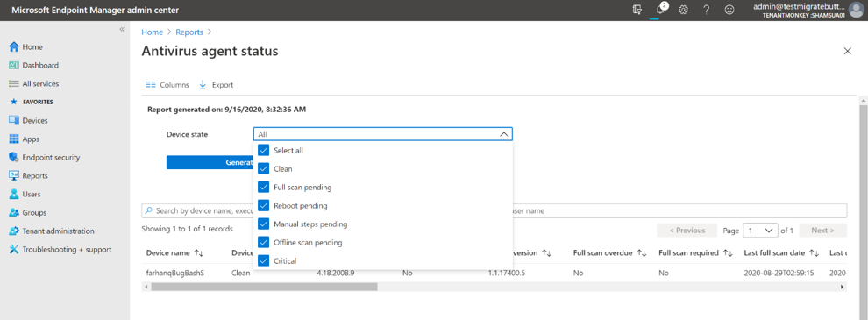This screenshot has width=868, height=320.
Task: Click the vertical scrollbar up arrow
Action: [x=863, y=100]
